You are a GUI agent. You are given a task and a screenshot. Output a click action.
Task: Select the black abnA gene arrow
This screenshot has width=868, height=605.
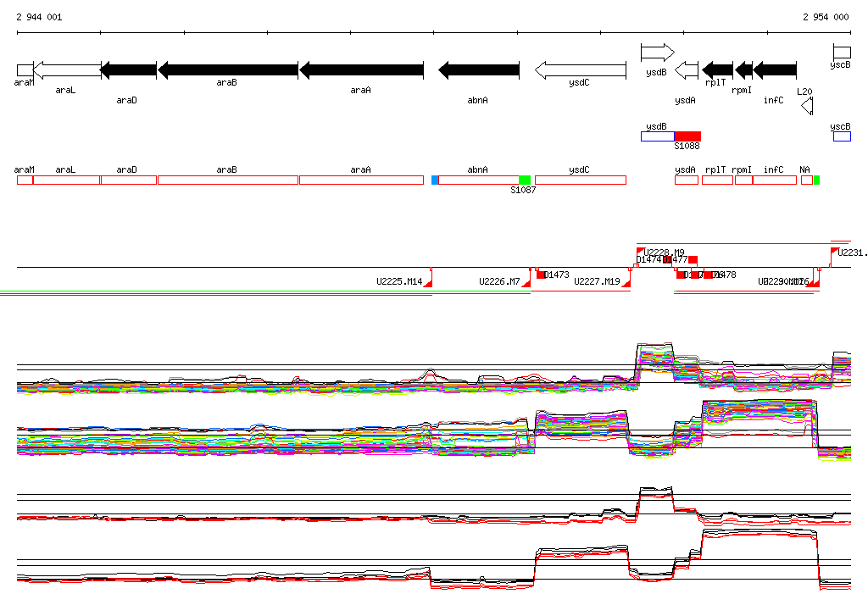479,70
